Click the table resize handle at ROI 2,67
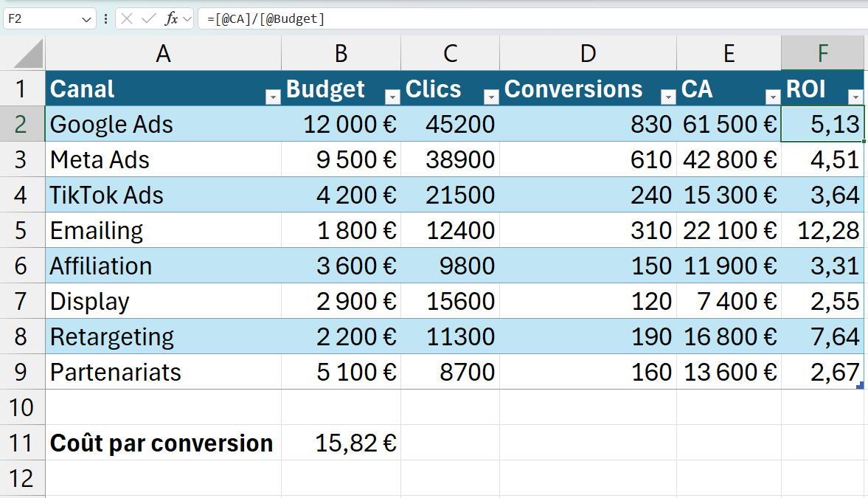Image resolution: width=868 pixels, height=498 pixels. (x=860, y=385)
